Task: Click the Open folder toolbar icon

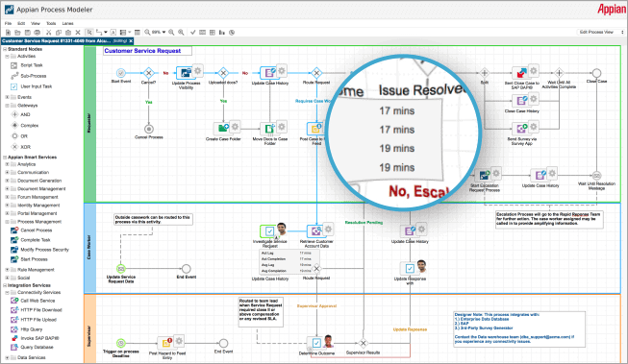Action: (17, 33)
